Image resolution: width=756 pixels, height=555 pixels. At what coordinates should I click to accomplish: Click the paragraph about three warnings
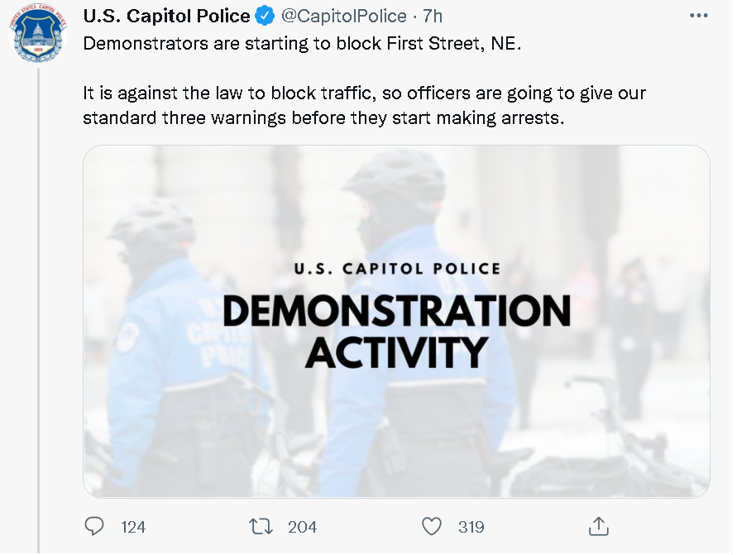pyautogui.click(x=364, y=105)
